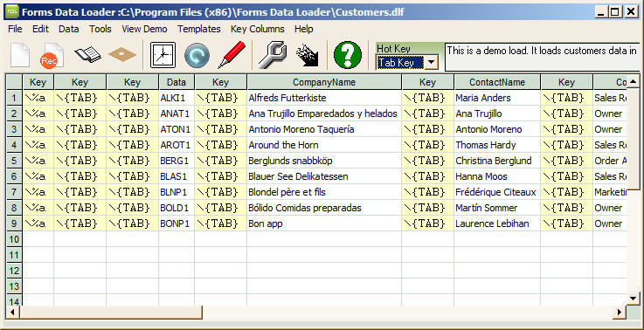Select the Christina Berglund cell
Screen dimensions: 644x330
(x=497, y=161)
